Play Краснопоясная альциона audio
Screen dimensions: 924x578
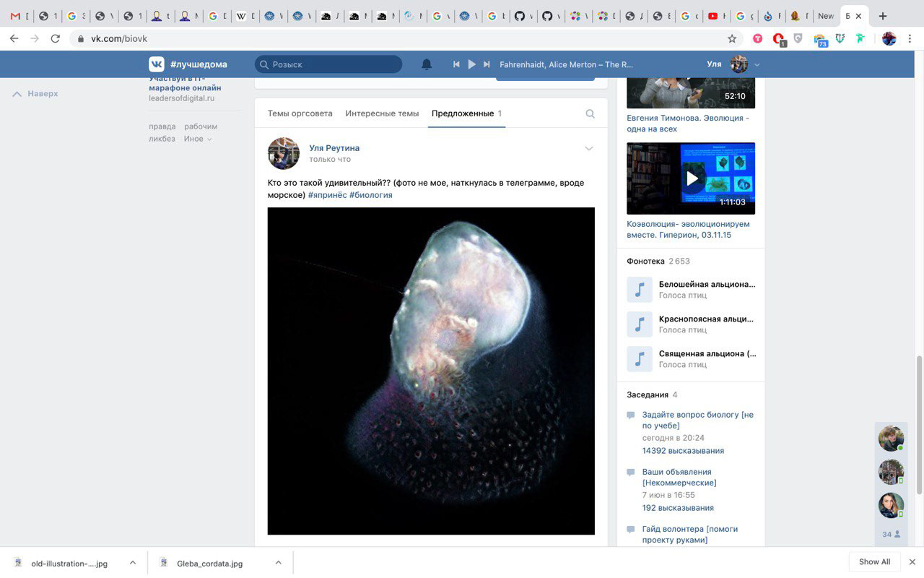[640, 324]
